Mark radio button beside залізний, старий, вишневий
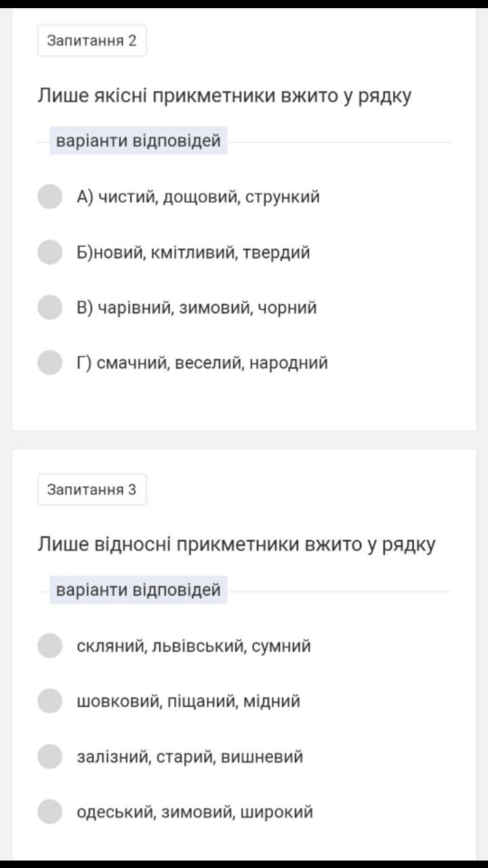Screen dimensions: 488x868 point(49,756)
